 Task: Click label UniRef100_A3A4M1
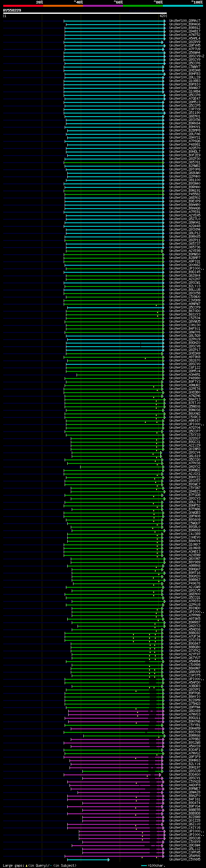click(x=185, y=374)
